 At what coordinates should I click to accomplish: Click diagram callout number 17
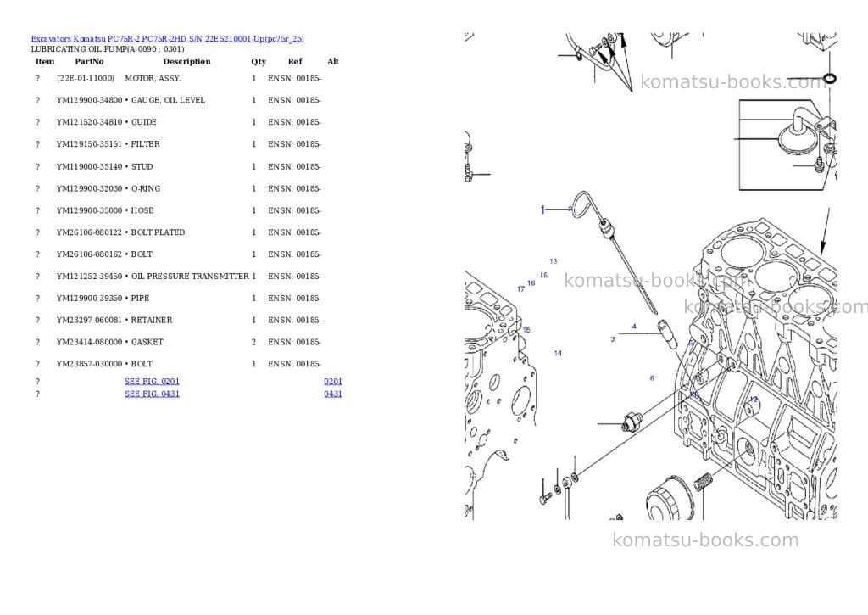(x=520, y=288)
